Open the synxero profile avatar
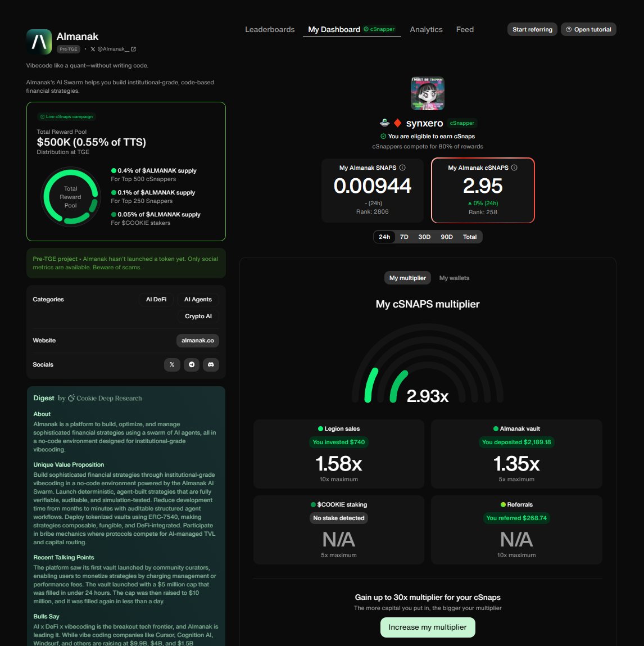The height and width of the screenshot is (646, 644). (x=428, y=93)
